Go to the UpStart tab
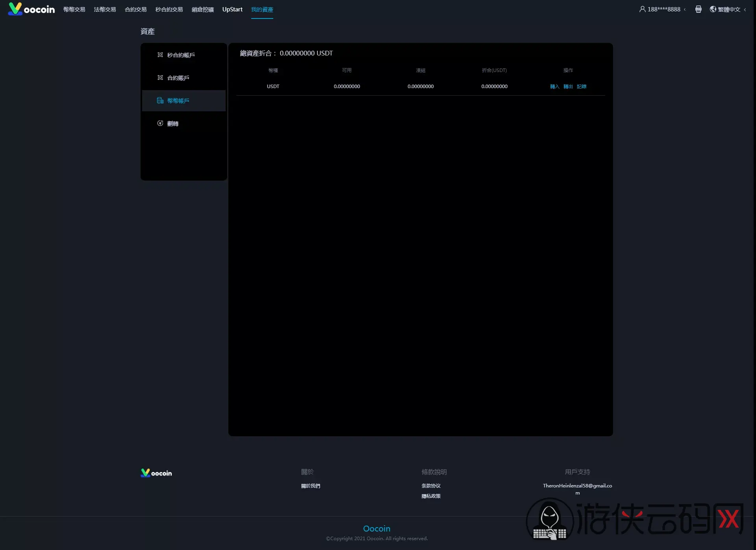 click(232, 9)
